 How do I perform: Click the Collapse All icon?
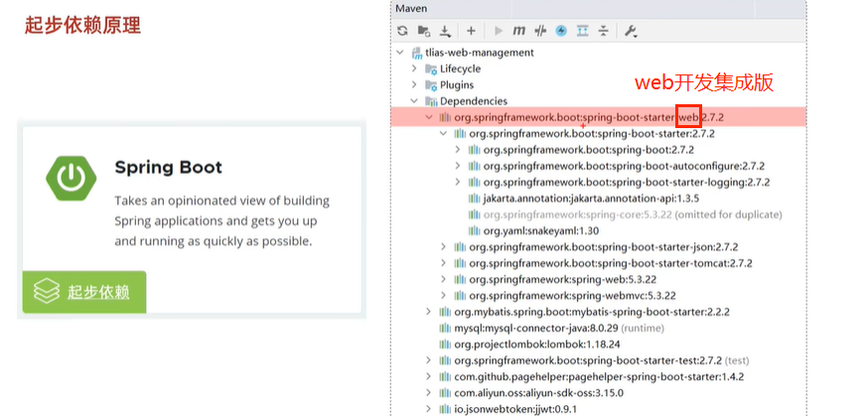[604, 31]
